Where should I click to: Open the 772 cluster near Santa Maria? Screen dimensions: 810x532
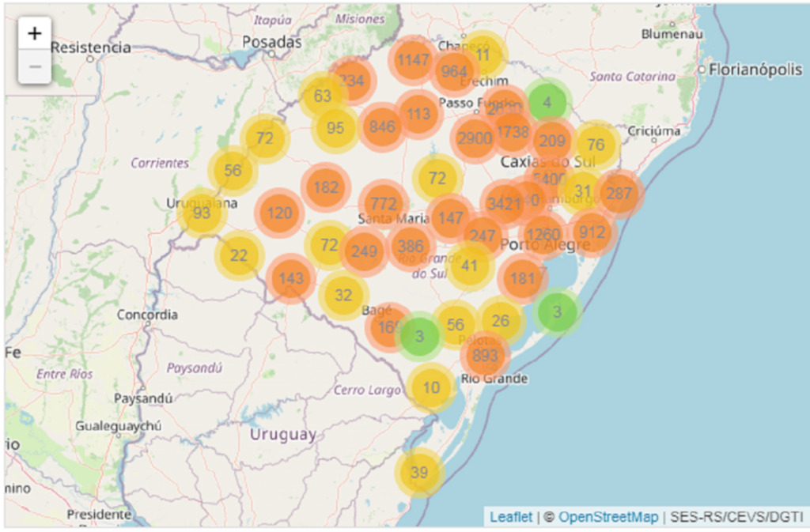point(383,202)
